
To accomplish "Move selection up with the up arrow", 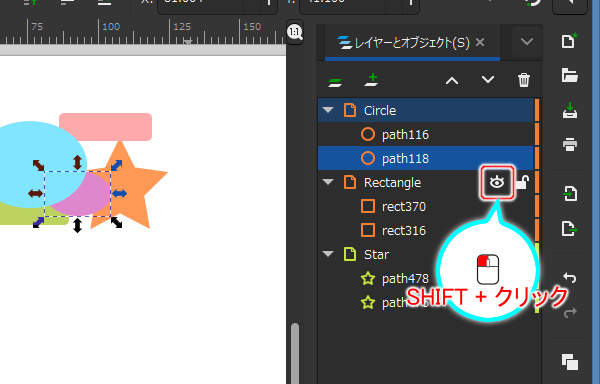I will tap(452, 81).
